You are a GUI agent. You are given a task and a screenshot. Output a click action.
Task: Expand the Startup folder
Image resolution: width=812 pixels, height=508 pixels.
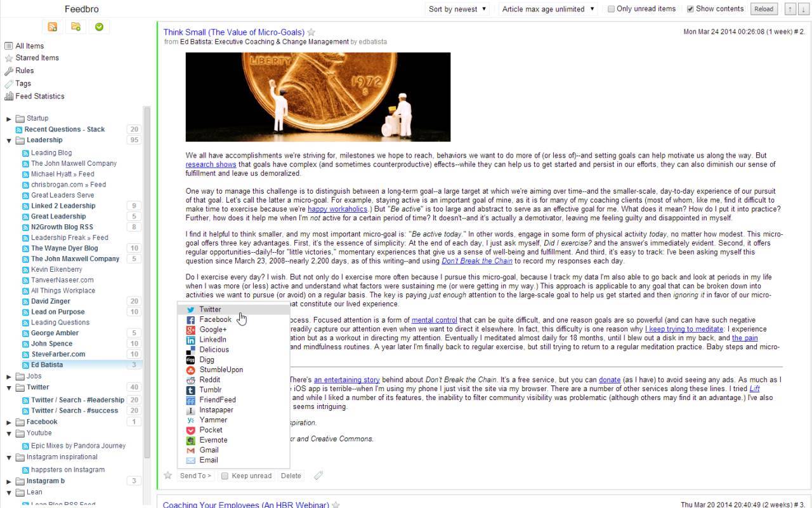[x=9, y=119]
